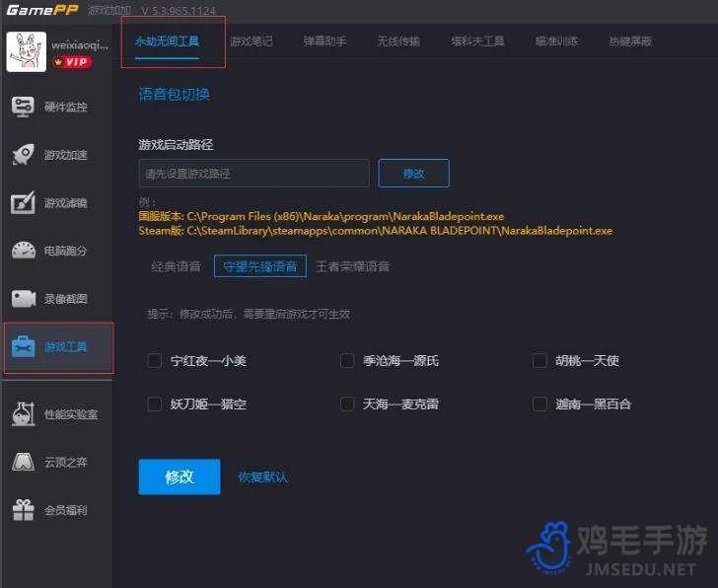Image resolution: width=718 pixels, height=588 pixels.
Task: Open the 热键屏蔽 tab
Action: [x=630, y=41]
